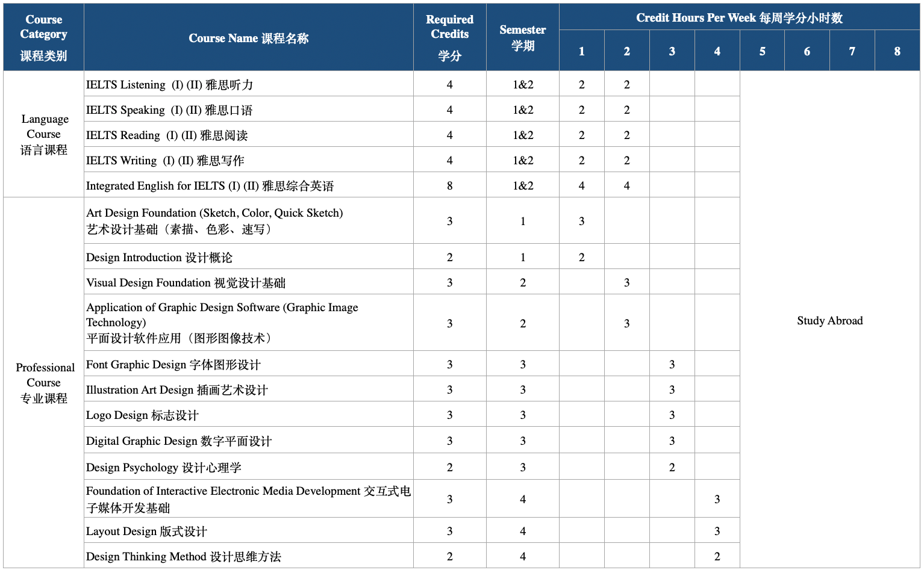Click 'Design Thinking Method 设计思维方法'
The image size is (924, 573).
pos(249,556)
